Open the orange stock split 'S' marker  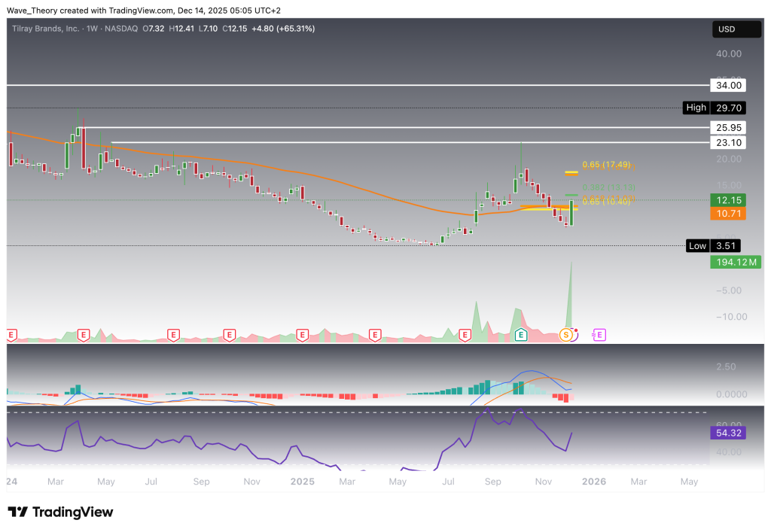tap(566, 334)
